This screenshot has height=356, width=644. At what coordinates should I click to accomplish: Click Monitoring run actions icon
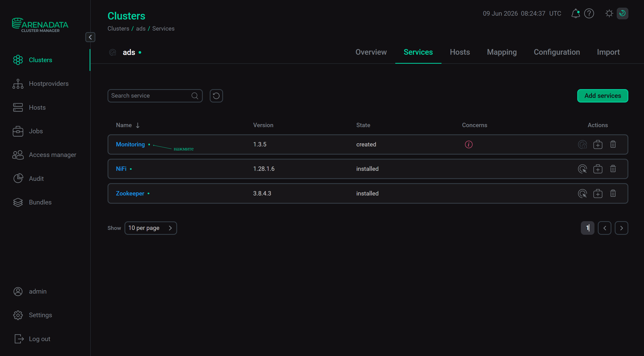click(582, 144)
